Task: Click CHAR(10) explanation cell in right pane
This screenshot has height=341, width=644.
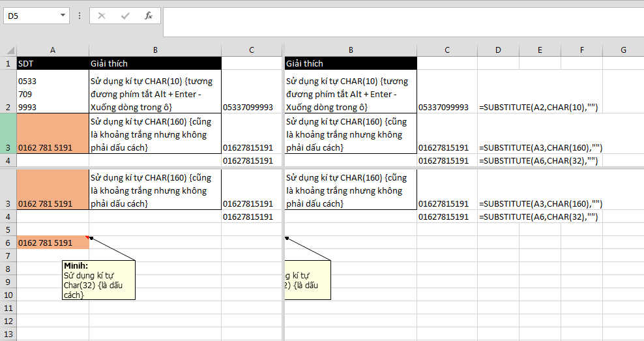Action: pos(351,91)
